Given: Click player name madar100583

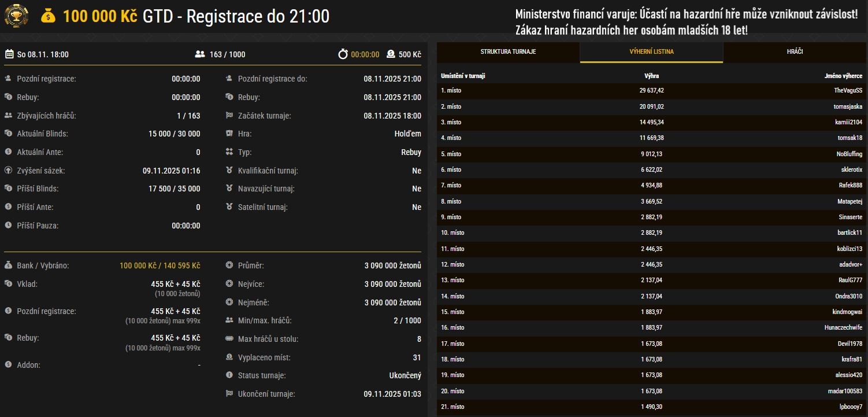Looking at the screenshot, I should point(847,391).
